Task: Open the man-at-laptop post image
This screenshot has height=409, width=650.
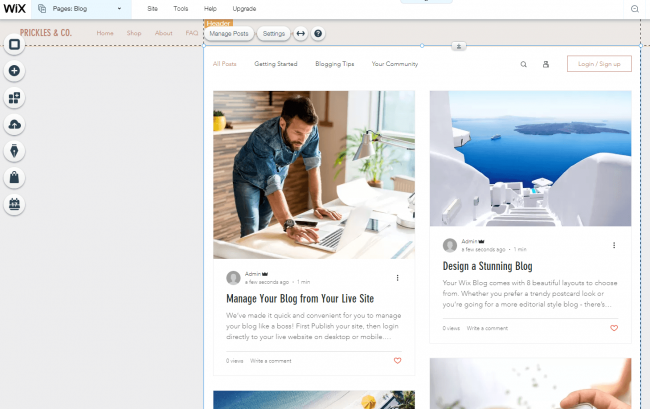Action: point(314,175)
